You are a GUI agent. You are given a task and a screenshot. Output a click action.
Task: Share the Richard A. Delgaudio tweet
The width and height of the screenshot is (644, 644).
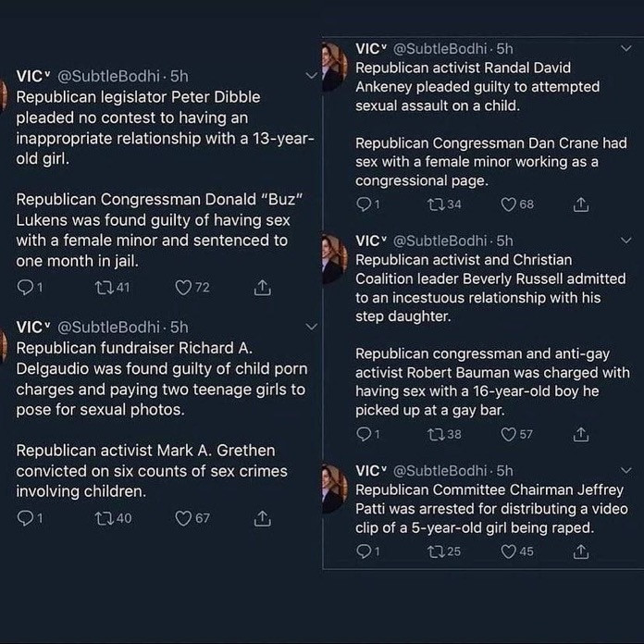click(262, 518)
